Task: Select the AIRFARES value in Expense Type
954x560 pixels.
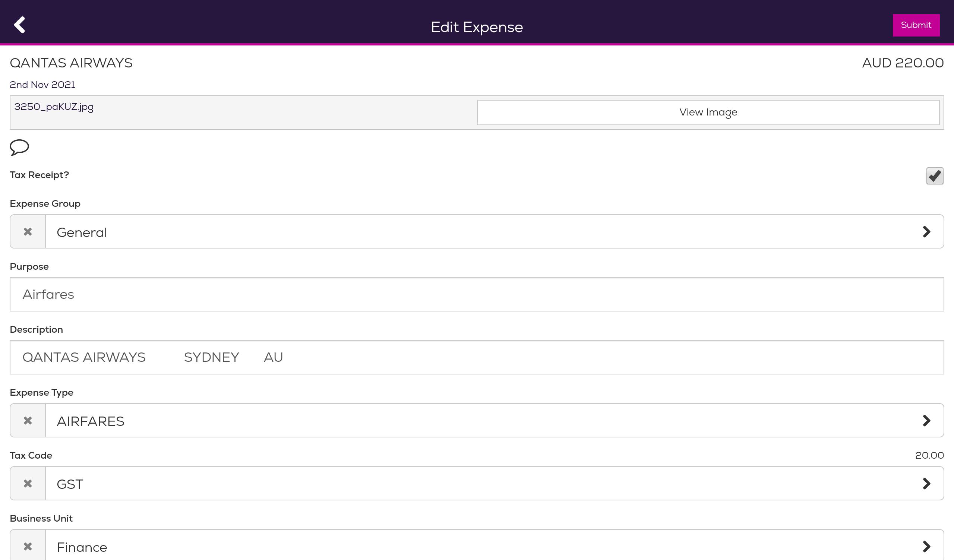Action: point(91,421)
